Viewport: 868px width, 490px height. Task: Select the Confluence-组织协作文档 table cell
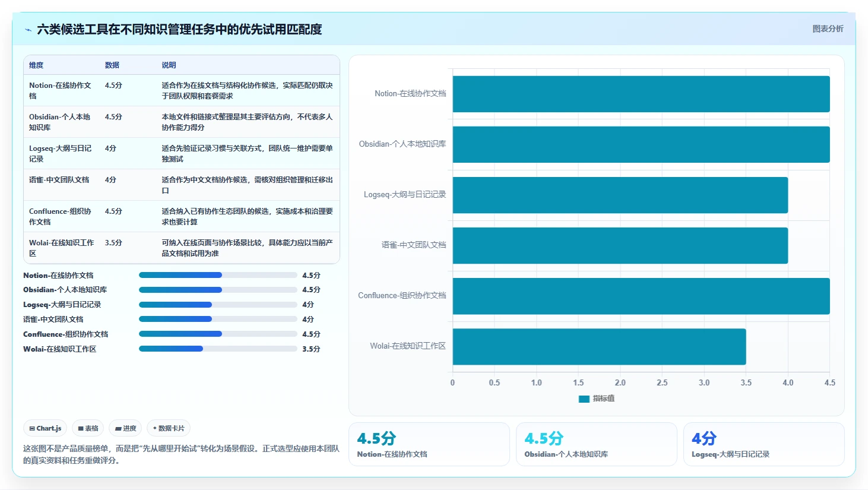click(61, 216)
